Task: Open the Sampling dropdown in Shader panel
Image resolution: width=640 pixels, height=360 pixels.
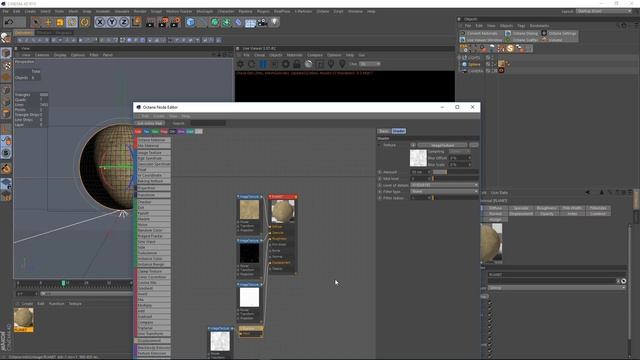Action: click(460, 151)
